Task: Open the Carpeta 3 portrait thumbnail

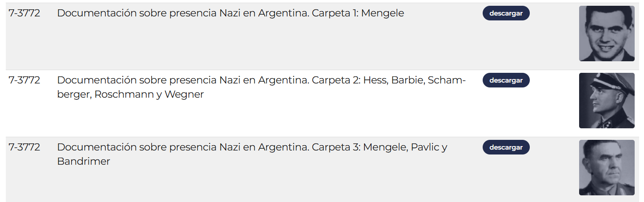Action: coord(607,168)
